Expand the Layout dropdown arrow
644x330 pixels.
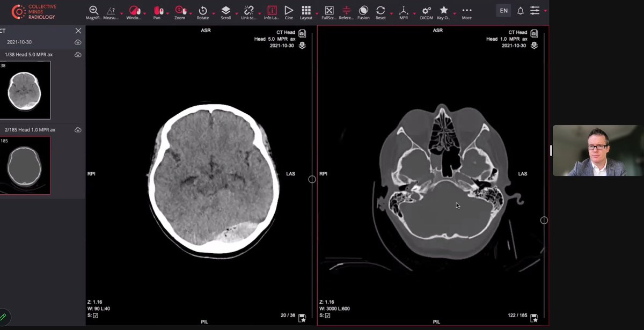click(x=316, y=13)
